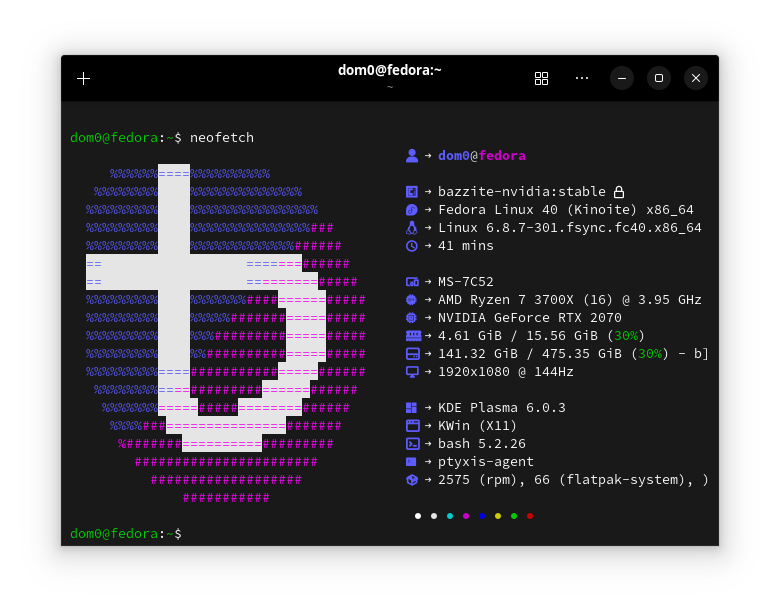Click disk usage '141.32 GiB / 475.35 GiB'
The image size is (780, 613).
530,354
